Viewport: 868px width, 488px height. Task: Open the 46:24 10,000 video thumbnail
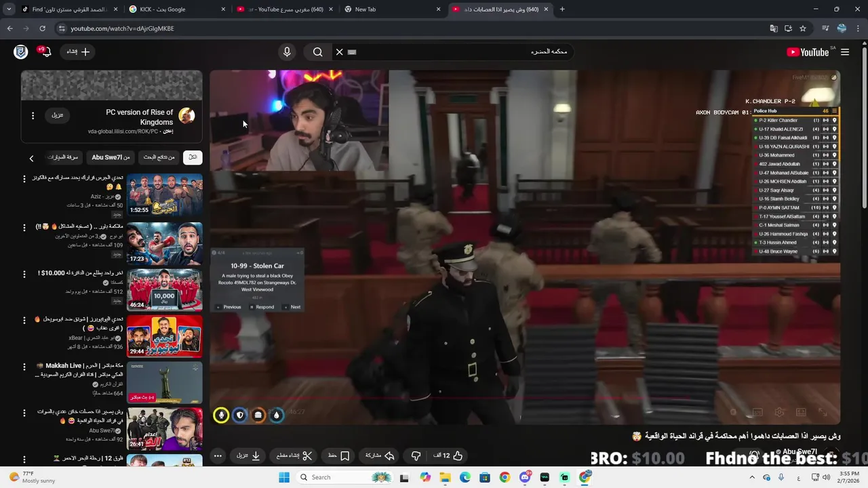pos(164,289)
